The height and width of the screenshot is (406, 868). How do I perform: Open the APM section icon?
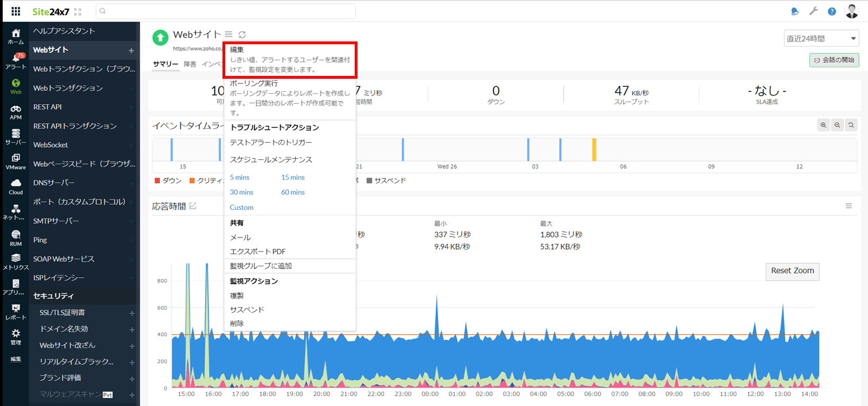coord(16,112)
